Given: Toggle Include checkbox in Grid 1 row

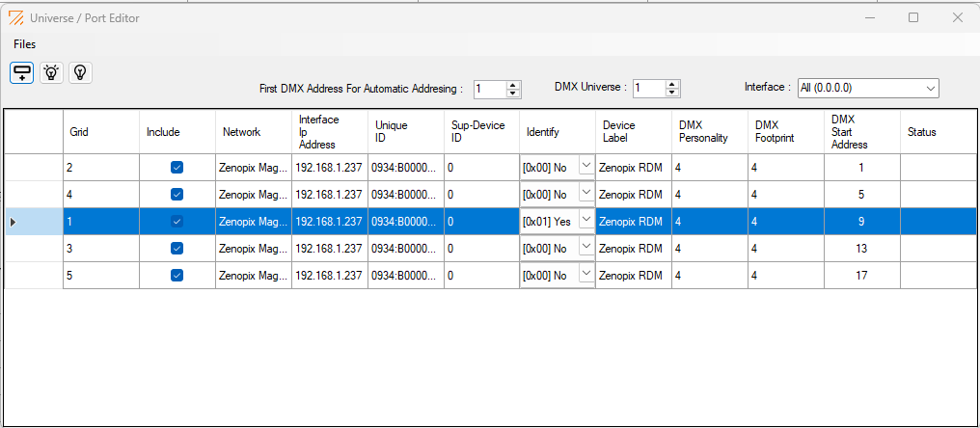Looking at the screenshot, I should [x=177, y=221].
